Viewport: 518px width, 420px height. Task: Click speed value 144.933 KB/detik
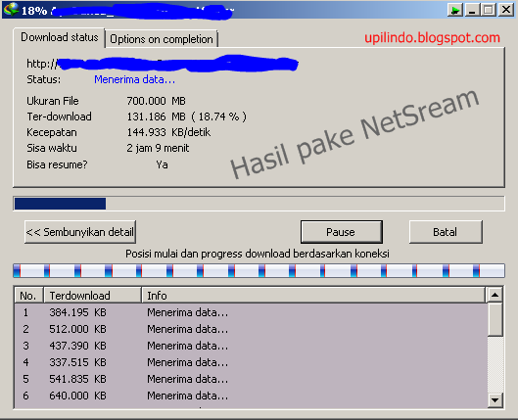pos(168,132)
